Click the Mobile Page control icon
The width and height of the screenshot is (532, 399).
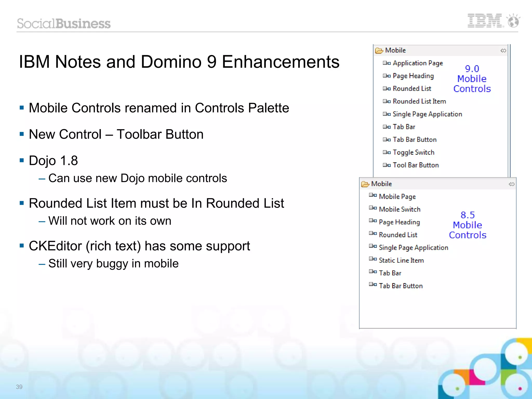pyautogui.click(x=373, y=195)
